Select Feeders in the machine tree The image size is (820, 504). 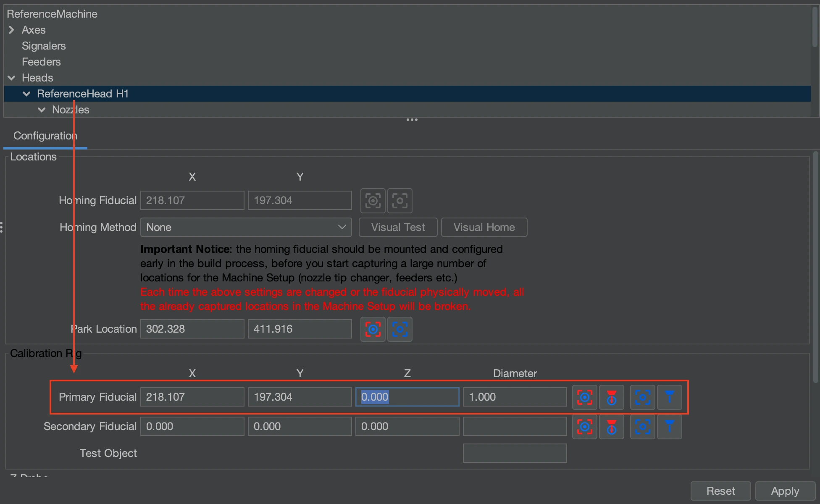[x=41, y=62]
